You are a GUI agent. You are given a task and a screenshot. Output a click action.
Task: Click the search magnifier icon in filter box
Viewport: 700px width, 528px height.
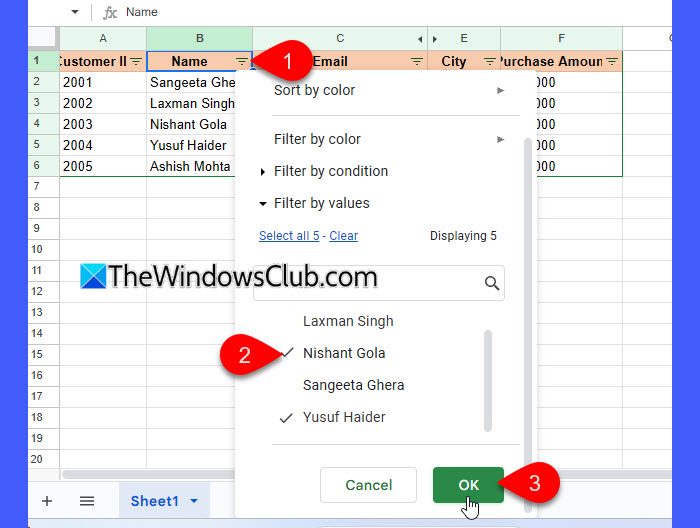click(492, 283)
